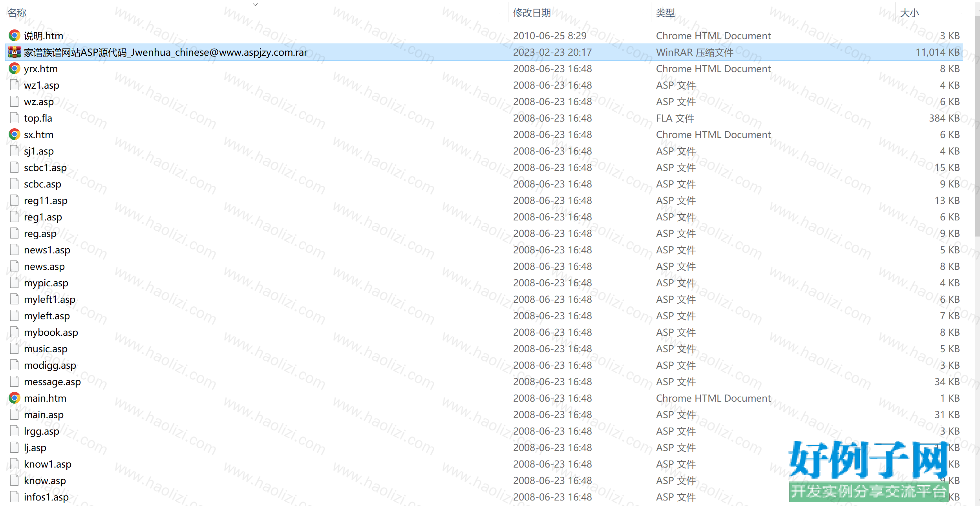Select the file name reg11.asp
Viewport: 980px width, 506px height.
coord(46,200)
